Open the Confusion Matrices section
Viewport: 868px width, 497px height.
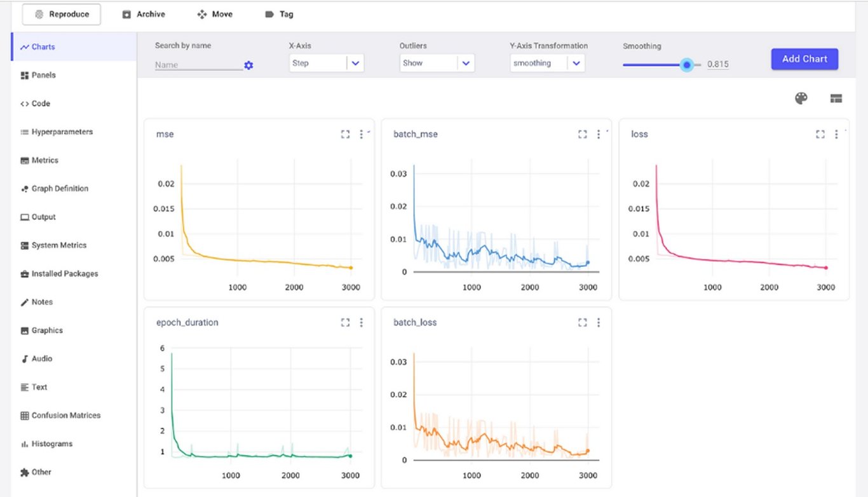click(65, 415)
